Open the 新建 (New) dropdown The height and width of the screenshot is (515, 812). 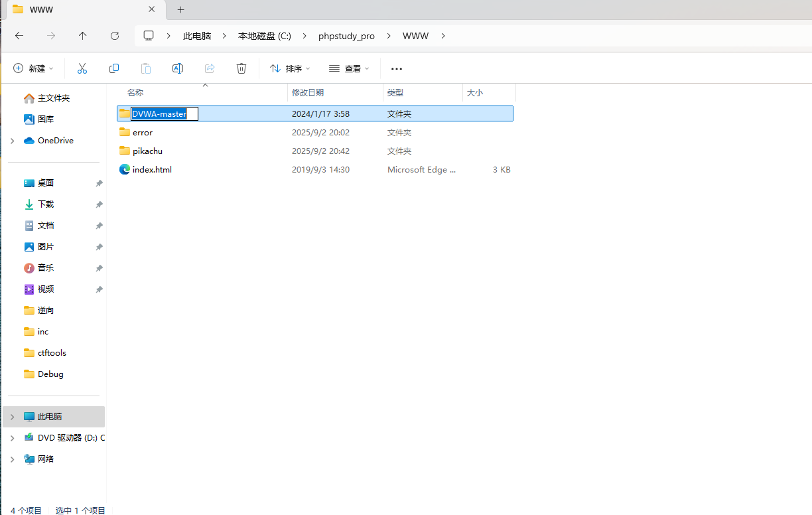point(33,68)
